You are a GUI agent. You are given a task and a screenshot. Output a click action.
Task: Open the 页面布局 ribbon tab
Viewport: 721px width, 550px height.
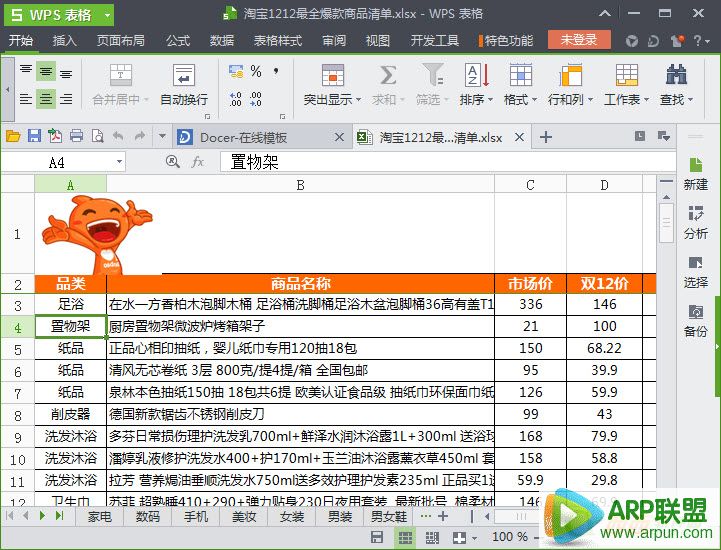click(x=120, y=40)
